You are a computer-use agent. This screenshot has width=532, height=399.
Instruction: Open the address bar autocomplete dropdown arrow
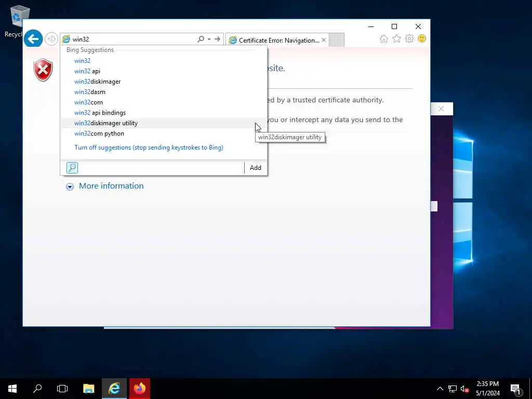(209, 39)
